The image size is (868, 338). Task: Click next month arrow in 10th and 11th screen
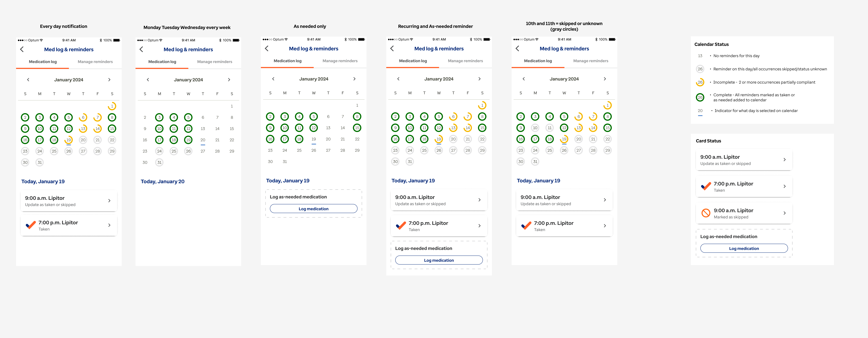605,79
